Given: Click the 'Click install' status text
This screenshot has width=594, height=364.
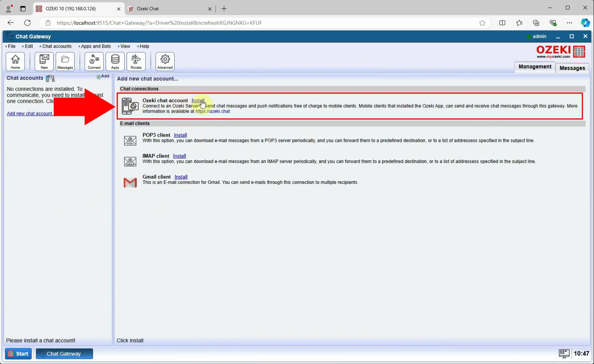Looking at the screenshot, I should [x=130, y=341].
